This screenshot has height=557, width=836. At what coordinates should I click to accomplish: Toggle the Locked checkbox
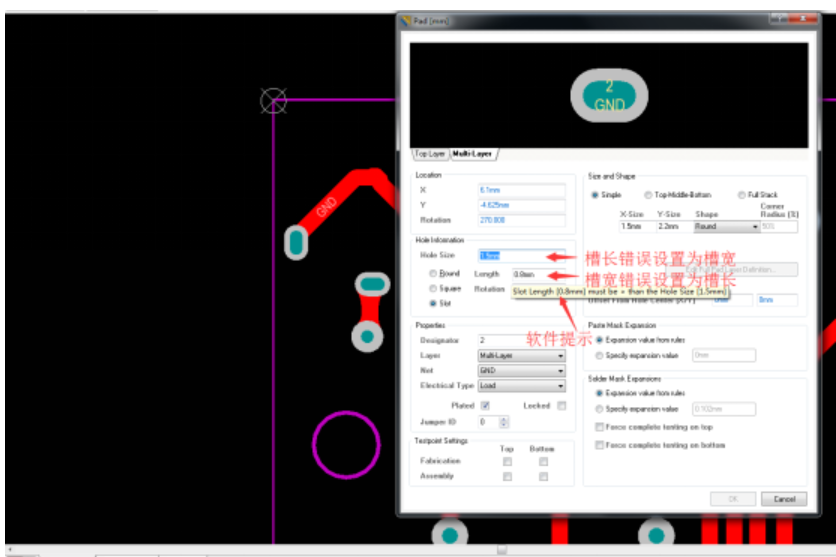[x=561, y=406]
